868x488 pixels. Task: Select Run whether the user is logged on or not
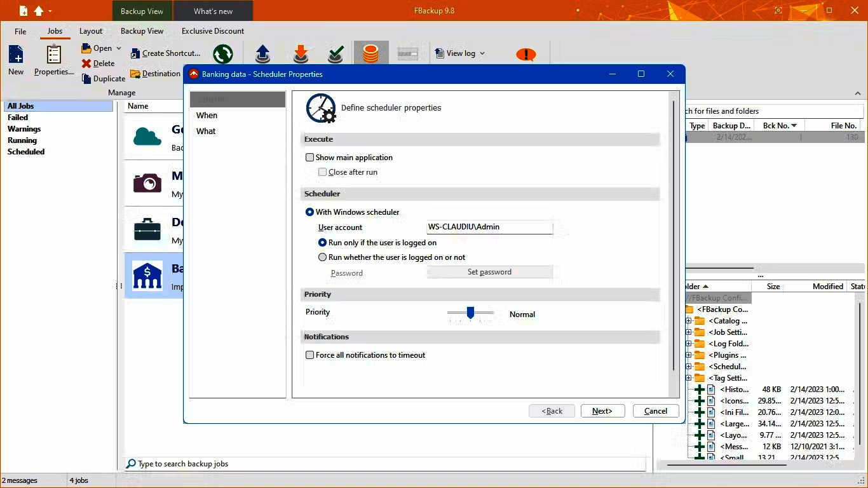pos(322,257)
